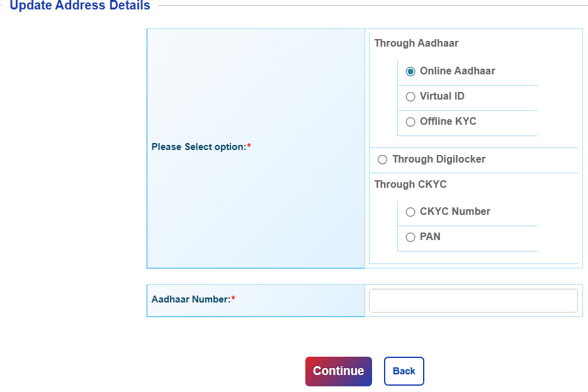Screen dimensions: 588x392
Task: Click the Through Digilocker label
Action: click(x=439, y=159)
